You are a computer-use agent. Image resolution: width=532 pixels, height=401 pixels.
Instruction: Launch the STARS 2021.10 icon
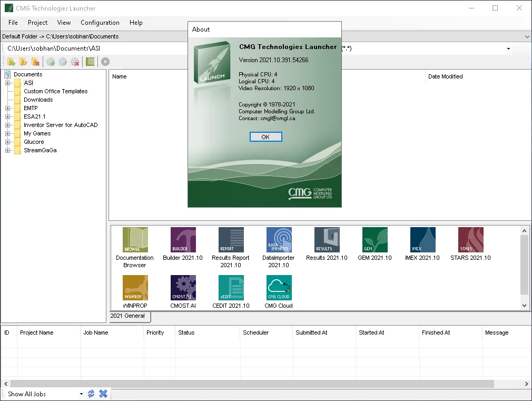(470, 240)
